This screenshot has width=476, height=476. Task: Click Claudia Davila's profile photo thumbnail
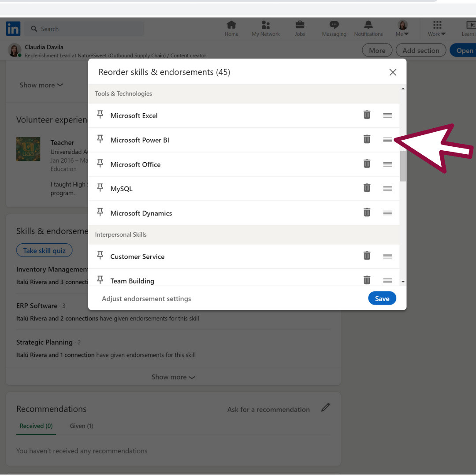pyautogui.click(x=14, y=50)
